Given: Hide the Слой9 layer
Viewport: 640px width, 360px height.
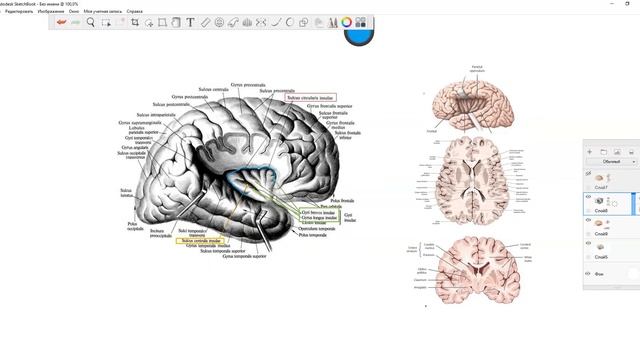Looking at the screenshot, I should (588, 220).
